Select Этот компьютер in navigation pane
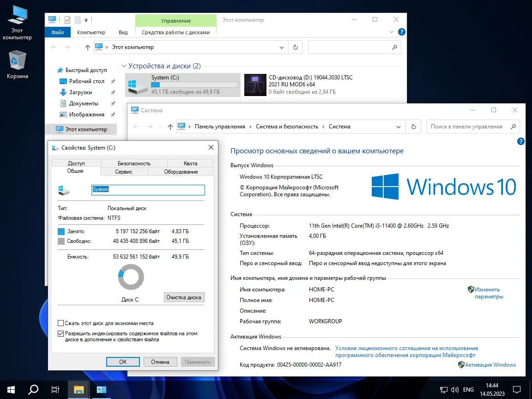Screen dimensions: 532x399 pyautogui.click(x=81, y=129)
